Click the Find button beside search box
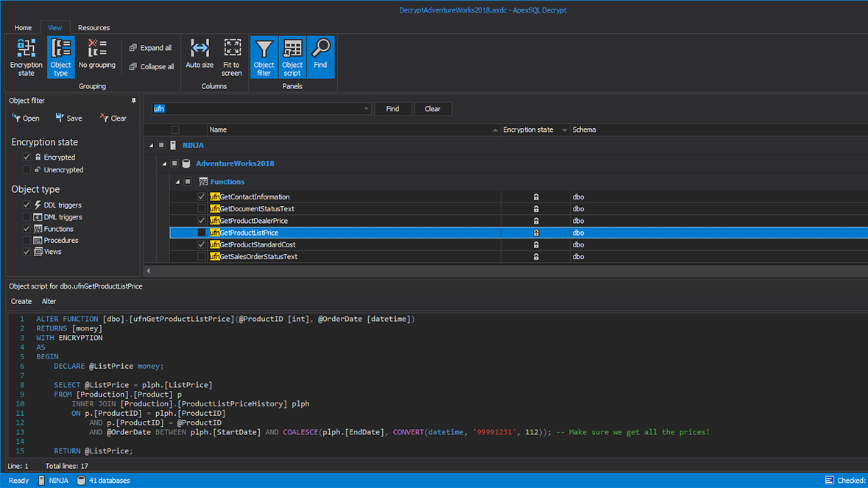The height and width of the screenshot is (488, 868). [392, 109]
